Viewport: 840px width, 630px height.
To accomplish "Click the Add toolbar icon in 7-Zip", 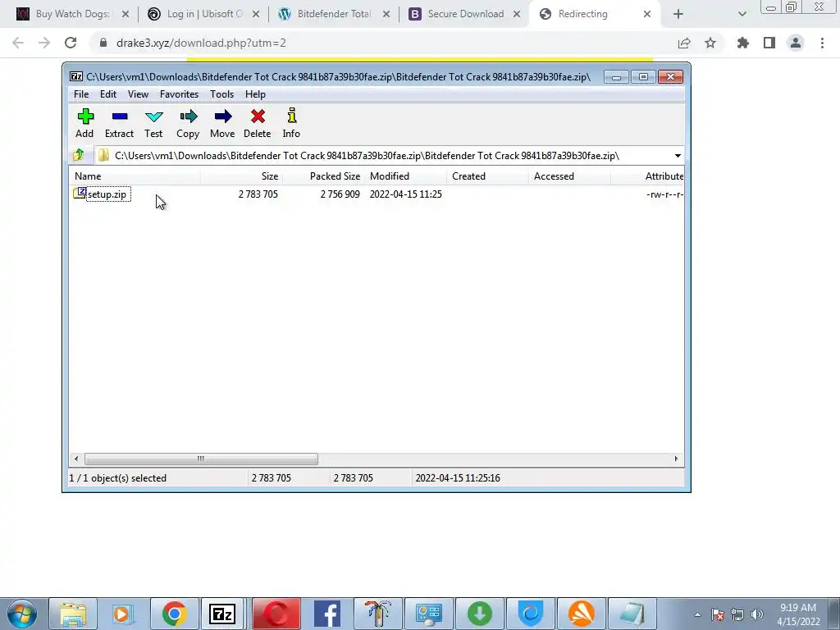I will pos(84,124).
